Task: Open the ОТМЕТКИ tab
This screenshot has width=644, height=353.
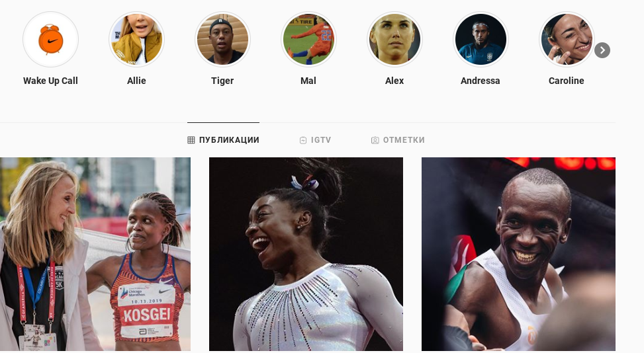Action: 398,139
